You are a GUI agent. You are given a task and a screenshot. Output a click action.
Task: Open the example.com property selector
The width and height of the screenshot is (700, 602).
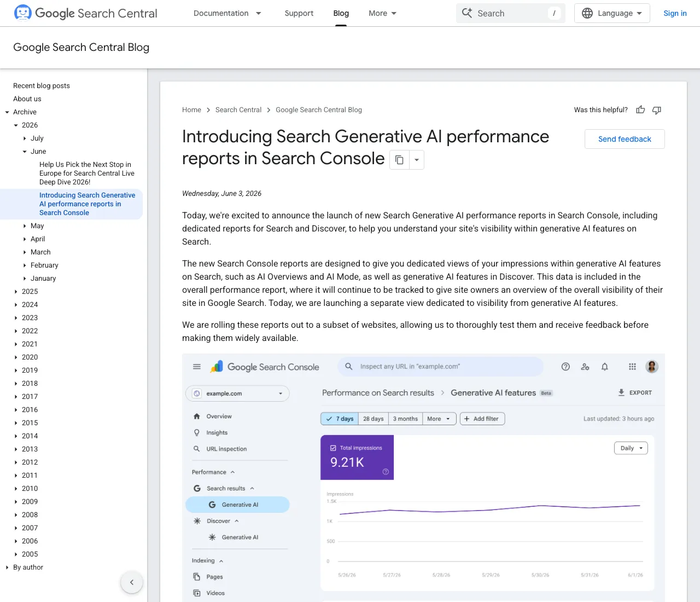click(237, 393)
